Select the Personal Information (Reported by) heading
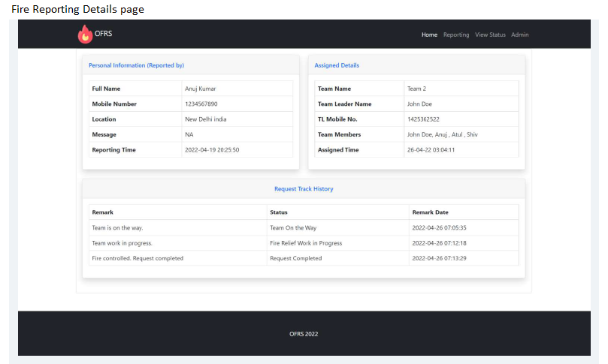This screenshot has width=608, height=364. click(x=137, y=65)
